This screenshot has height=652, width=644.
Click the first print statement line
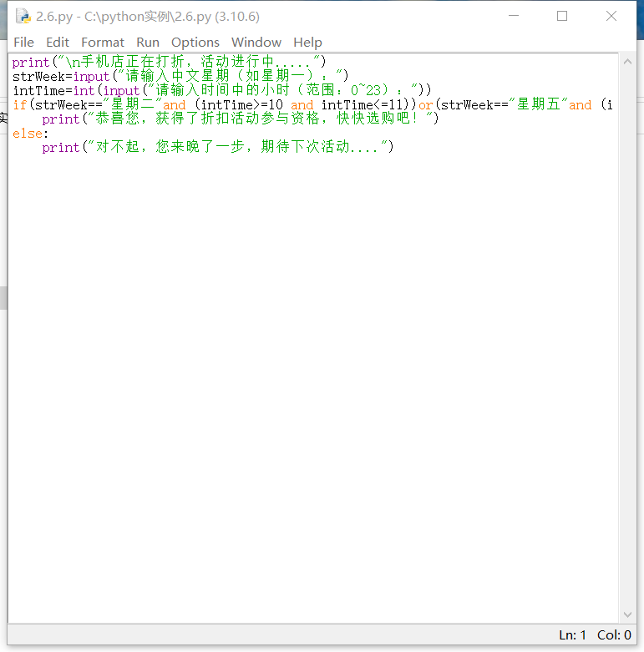[x=169, y=62]
